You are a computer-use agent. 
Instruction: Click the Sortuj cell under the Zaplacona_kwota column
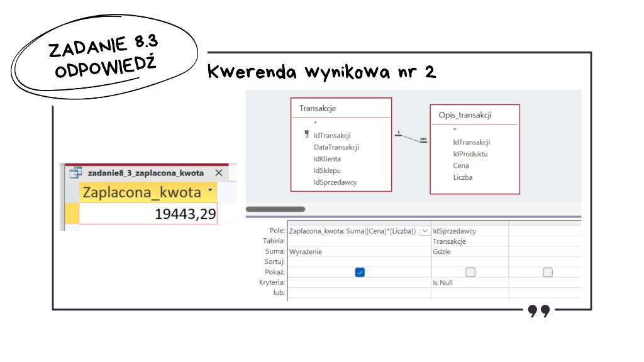click(359, 262)
